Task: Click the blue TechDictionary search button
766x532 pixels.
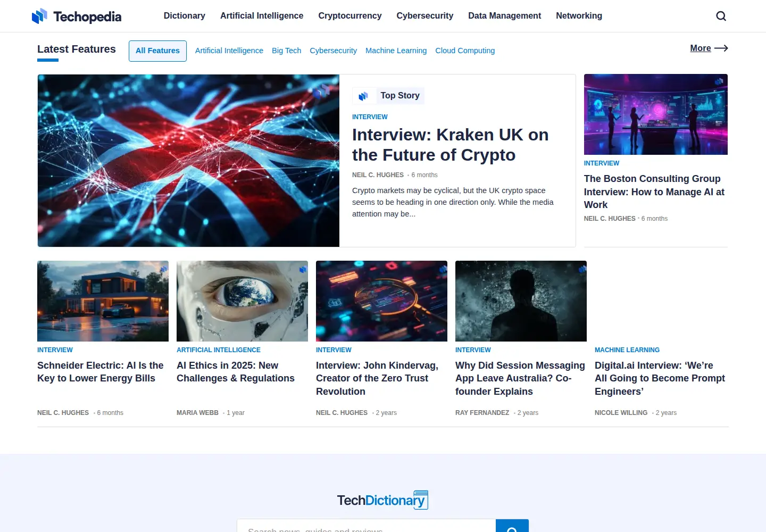Action: pos(512,526)
